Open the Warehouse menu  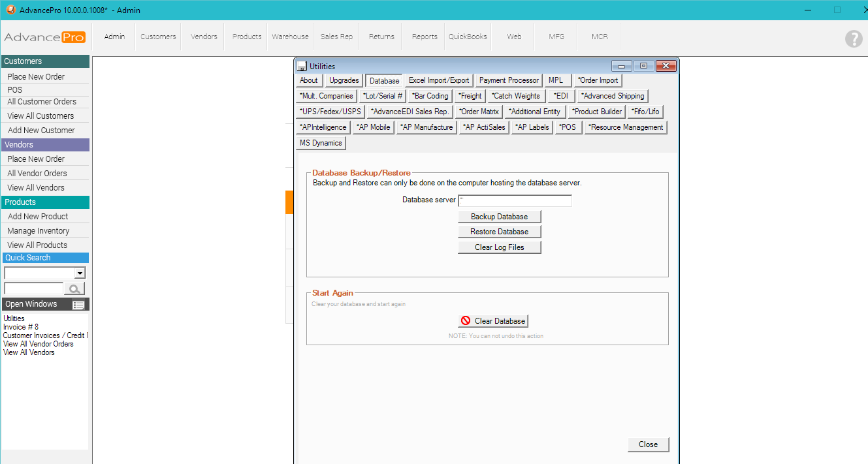tap(290, 37)
